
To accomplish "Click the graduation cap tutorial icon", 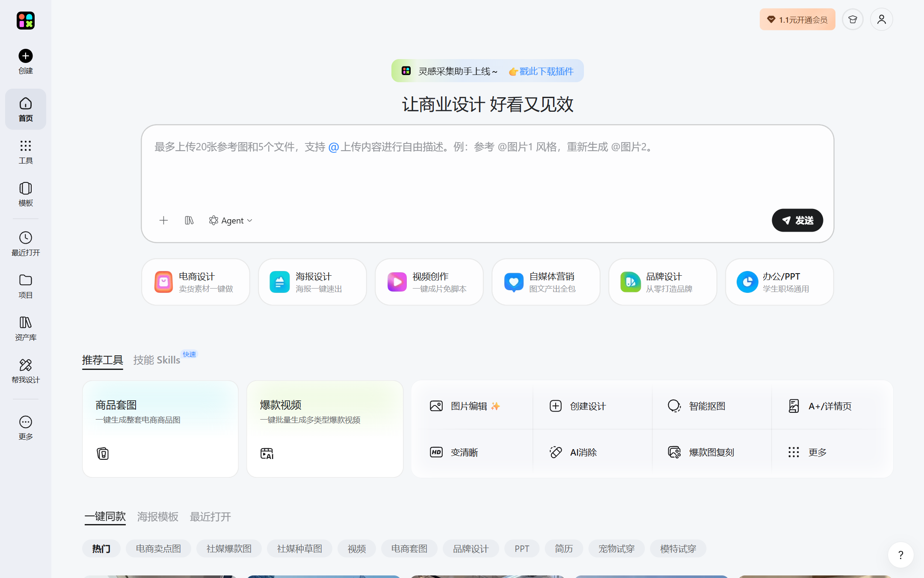I will 853,19.
